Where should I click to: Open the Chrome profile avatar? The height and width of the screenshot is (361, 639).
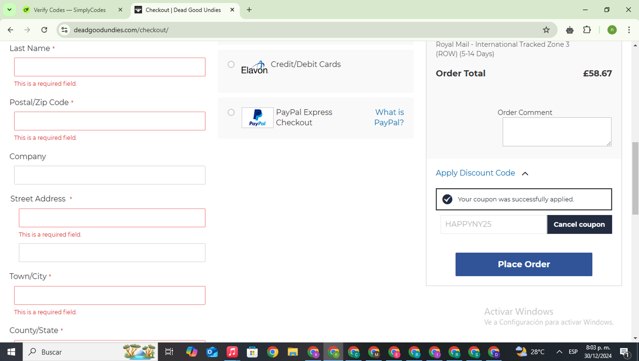[612, 30]
